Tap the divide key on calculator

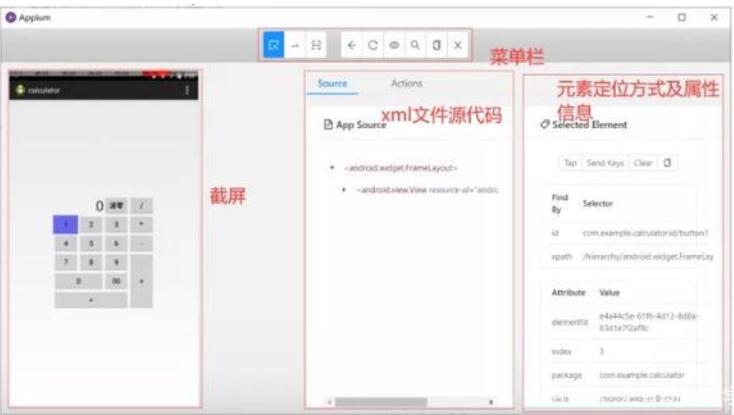141,205
